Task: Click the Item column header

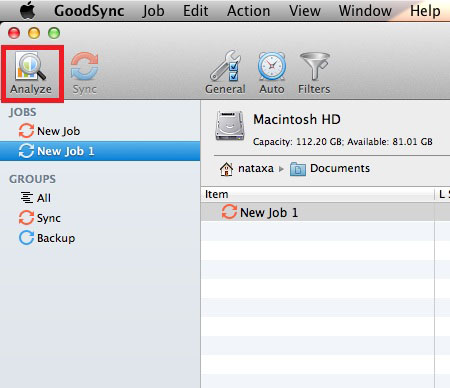Action: pyautogui.click(x=318, y=194)
